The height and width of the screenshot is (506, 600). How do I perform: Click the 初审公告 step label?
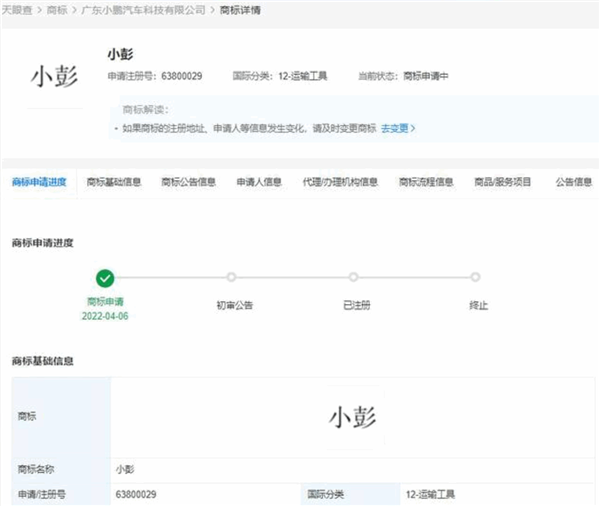click(x=235, y=305)
